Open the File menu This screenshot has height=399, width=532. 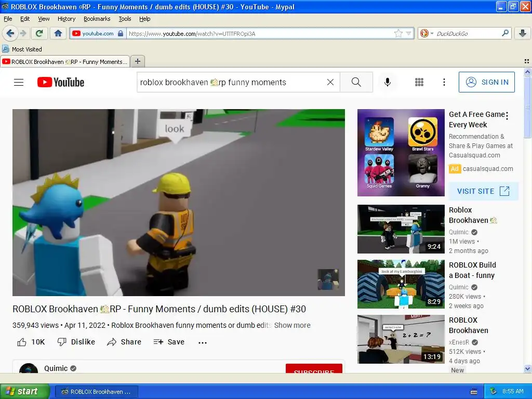click(x=8, y=19)
